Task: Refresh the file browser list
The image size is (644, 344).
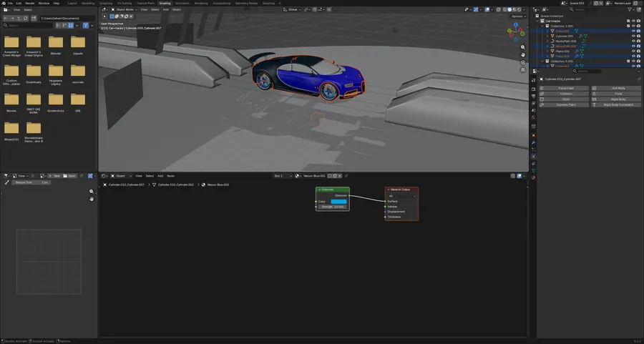Action: click(x=26, y=19)
